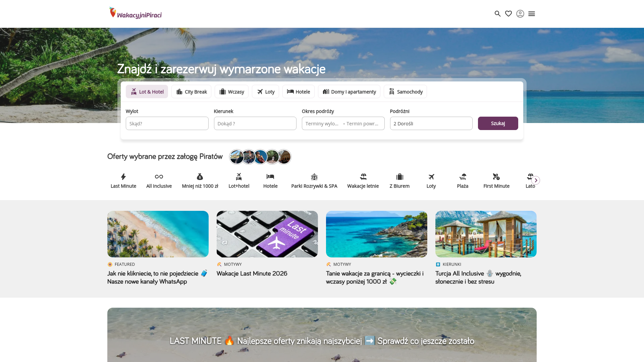Click the Szukaj search button
Screen dimensions: 644x362
(x=498, y=123)
